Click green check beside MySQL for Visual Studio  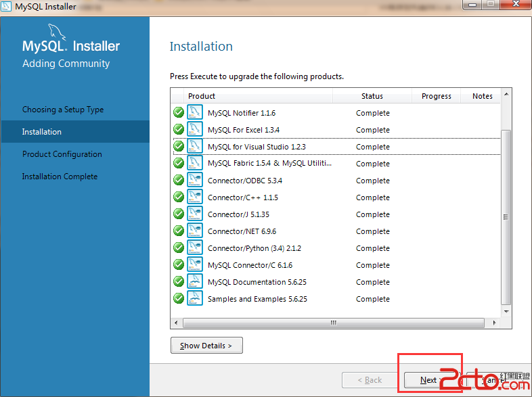[x=179, y=146]
